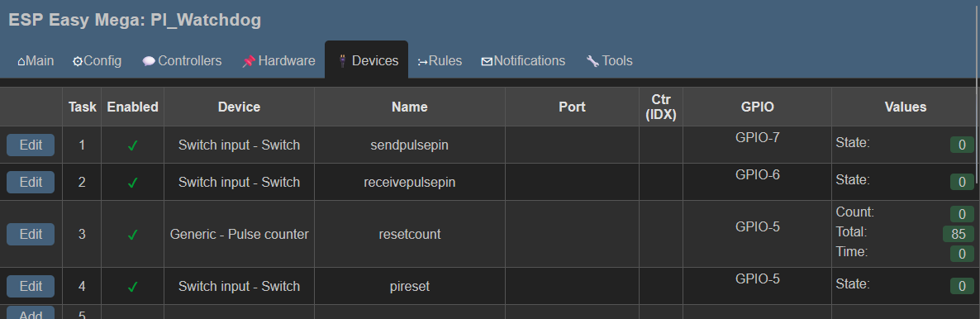
Task: Click the pireset name cell
Action: coord(409,286)
